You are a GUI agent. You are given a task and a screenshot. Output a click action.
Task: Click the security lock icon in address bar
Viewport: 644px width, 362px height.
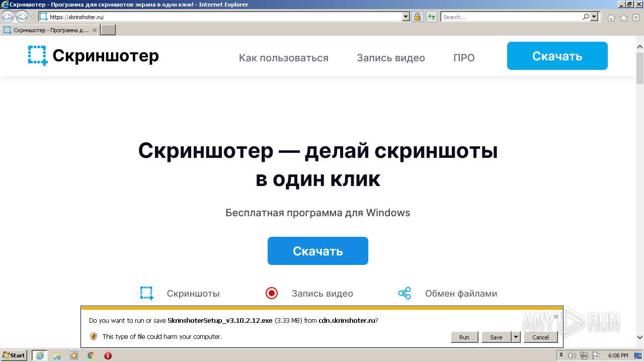pos(417,17)
